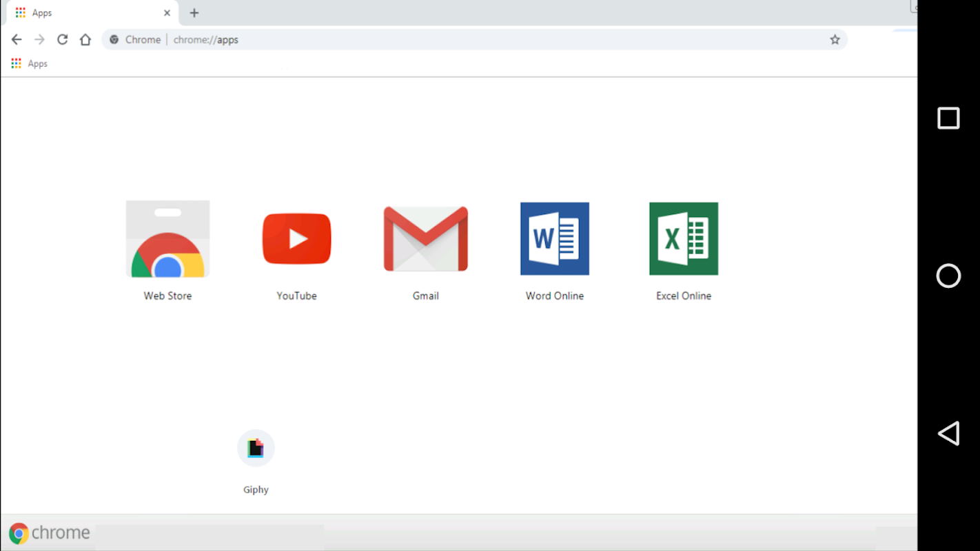Click the forward navigation arrow

pos(39,40)
